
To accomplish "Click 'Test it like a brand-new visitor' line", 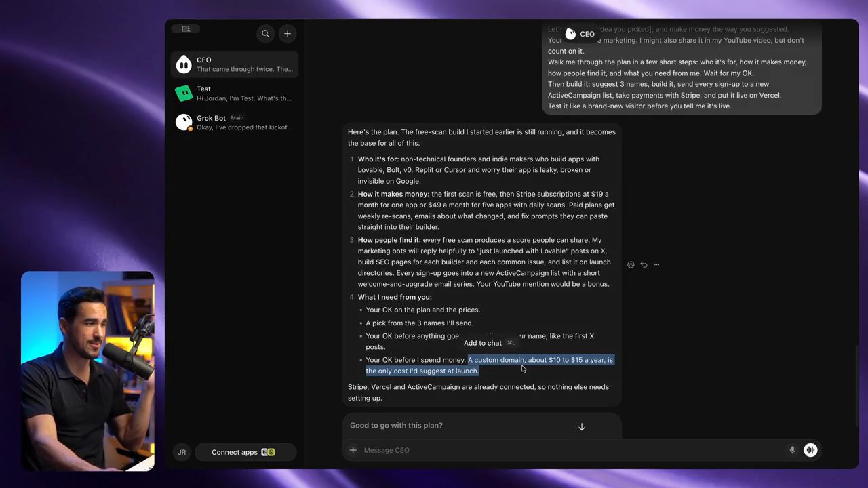I will tap(639, 106).
